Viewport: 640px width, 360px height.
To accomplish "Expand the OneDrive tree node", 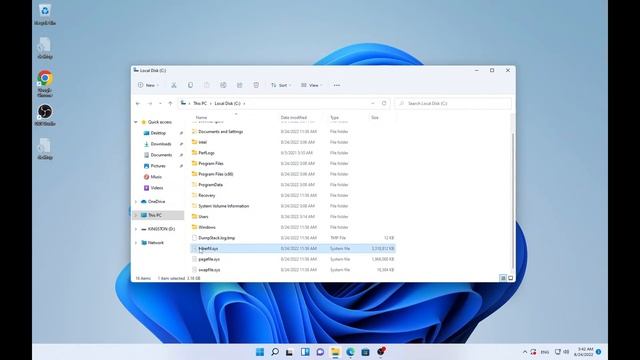I will [x=136, y=202].
